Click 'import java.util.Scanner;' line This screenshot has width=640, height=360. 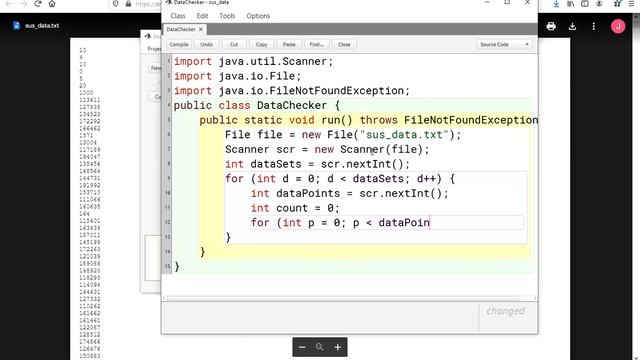[x=253, y=61]
